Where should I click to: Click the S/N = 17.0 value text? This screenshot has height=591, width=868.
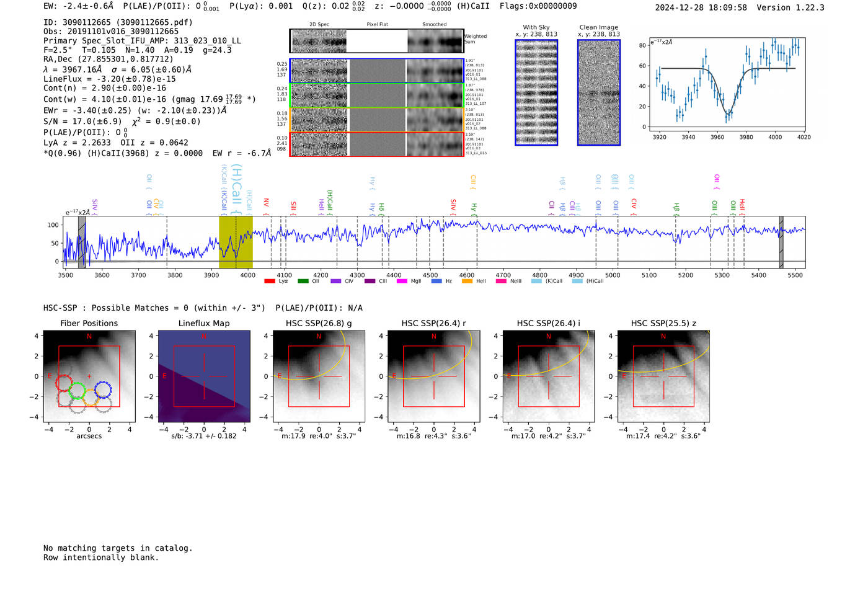click(82, 122)
